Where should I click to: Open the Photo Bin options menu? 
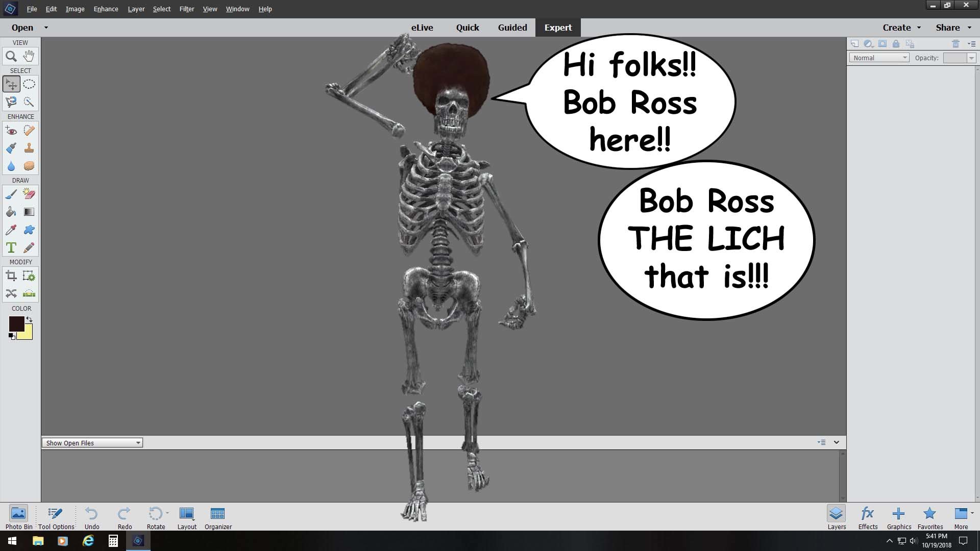(821, 442)
